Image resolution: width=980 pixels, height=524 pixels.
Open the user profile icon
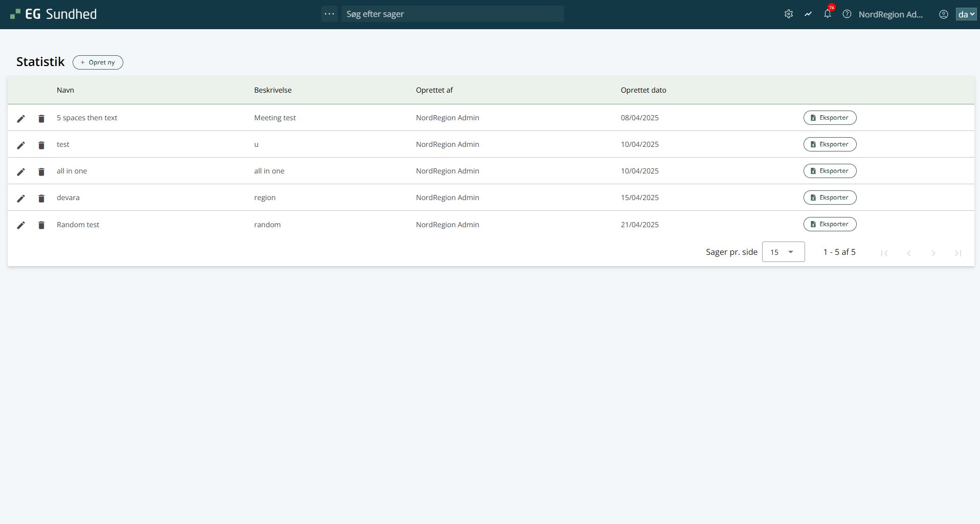point(944,14)
